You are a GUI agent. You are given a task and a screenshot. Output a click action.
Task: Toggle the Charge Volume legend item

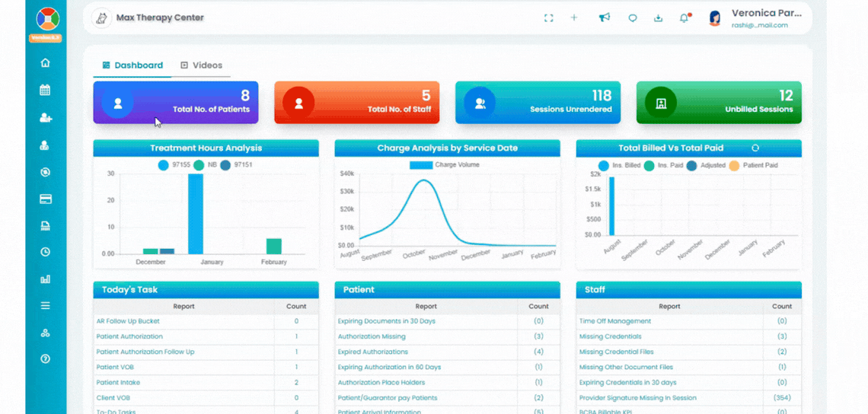click(x=445, y=164)
